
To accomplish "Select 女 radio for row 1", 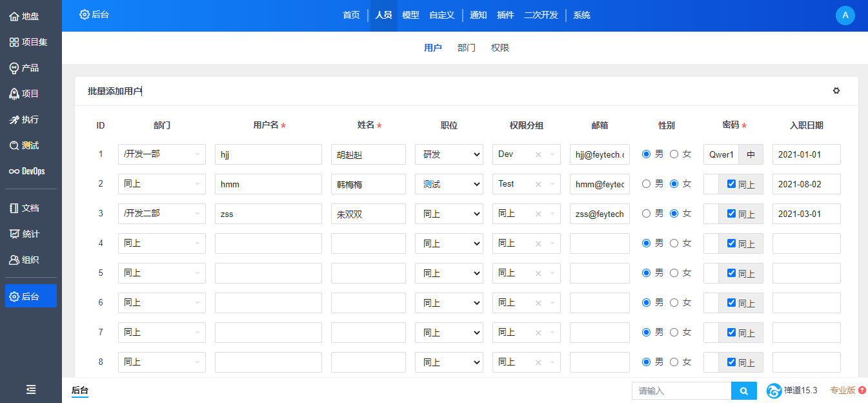I will click(x=674, y=154).
